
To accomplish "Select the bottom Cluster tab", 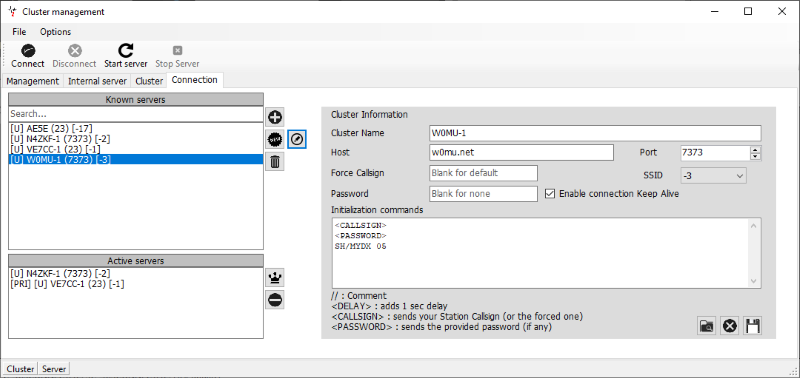I will [20, 368].
